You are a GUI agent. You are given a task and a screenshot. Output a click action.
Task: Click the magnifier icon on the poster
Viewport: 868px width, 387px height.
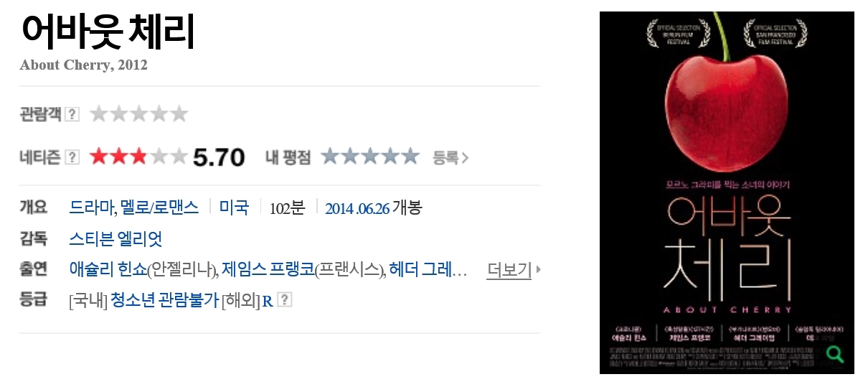(834, 354)
